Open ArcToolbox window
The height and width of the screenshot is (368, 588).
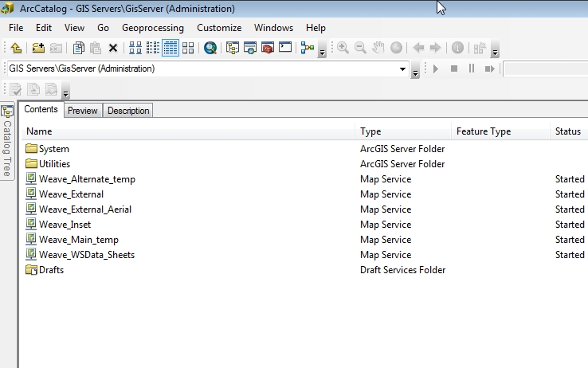[x=268, y=48]
